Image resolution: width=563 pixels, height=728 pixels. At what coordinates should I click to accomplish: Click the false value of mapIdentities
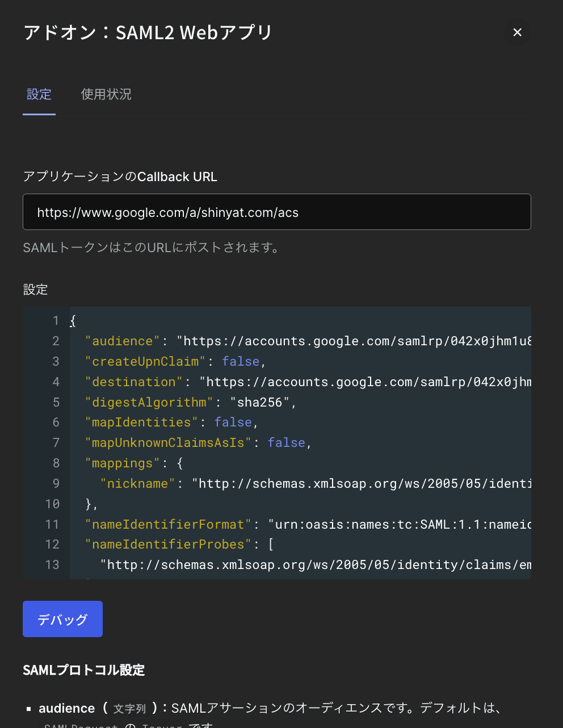(x=233, y=422)
